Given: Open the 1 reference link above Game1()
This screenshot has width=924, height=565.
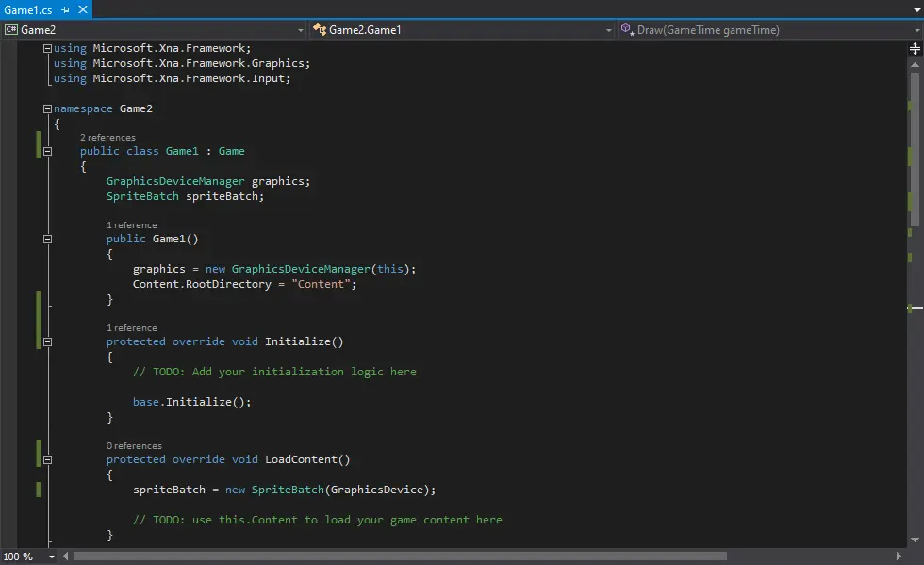Looking at the screenshot, I should click(132, 225).
